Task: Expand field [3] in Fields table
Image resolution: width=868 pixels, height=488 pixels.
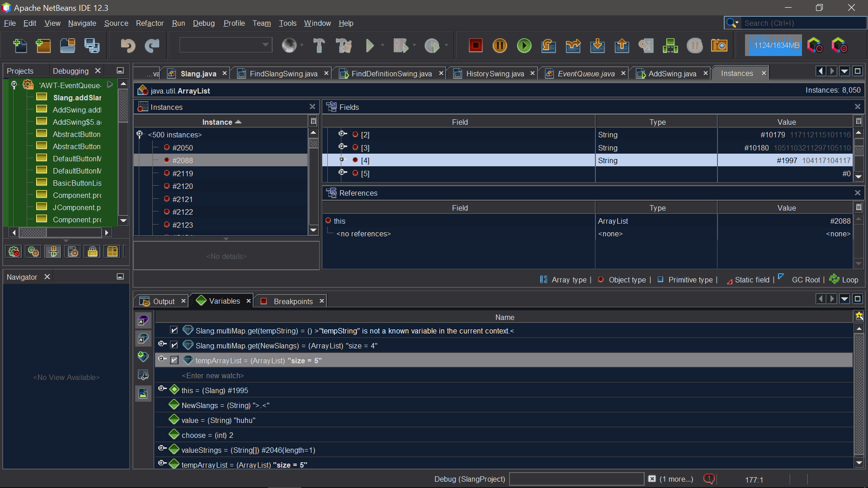Action: pyautogui.click(x=343, y=147)
